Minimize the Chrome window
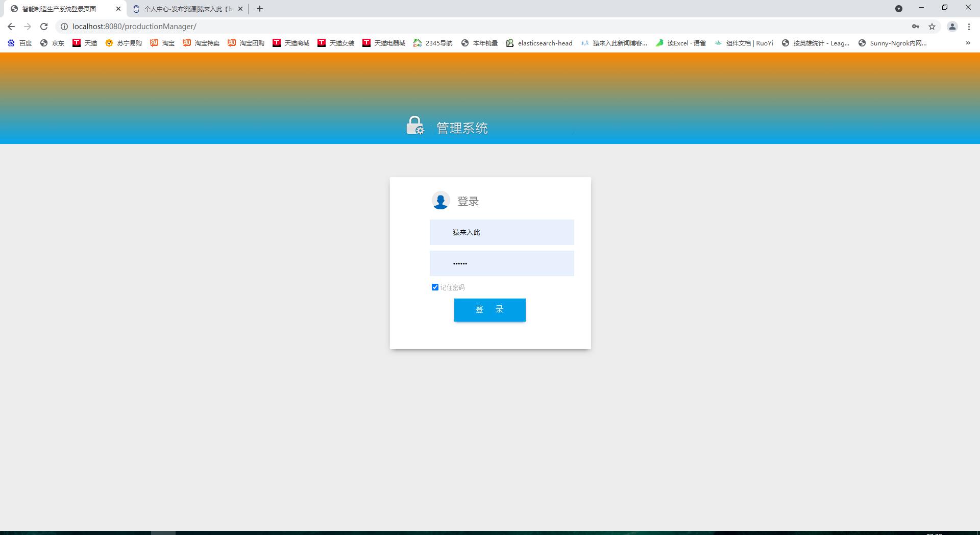This screenshot has height=535, width=980. pos(921,8)
